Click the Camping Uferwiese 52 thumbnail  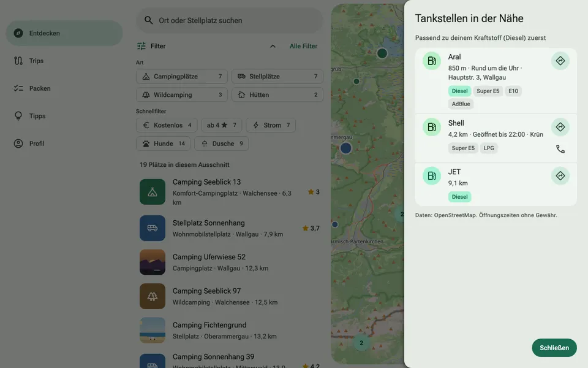153,262
